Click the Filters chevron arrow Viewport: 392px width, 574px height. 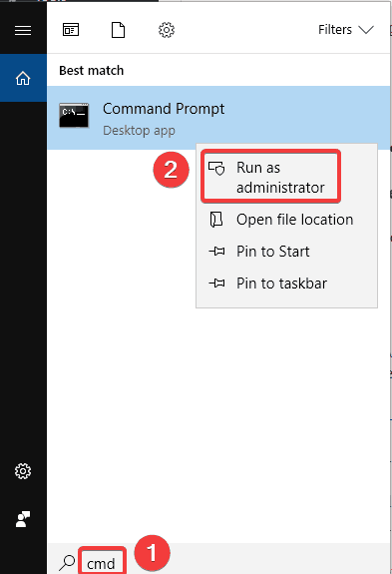366,30
